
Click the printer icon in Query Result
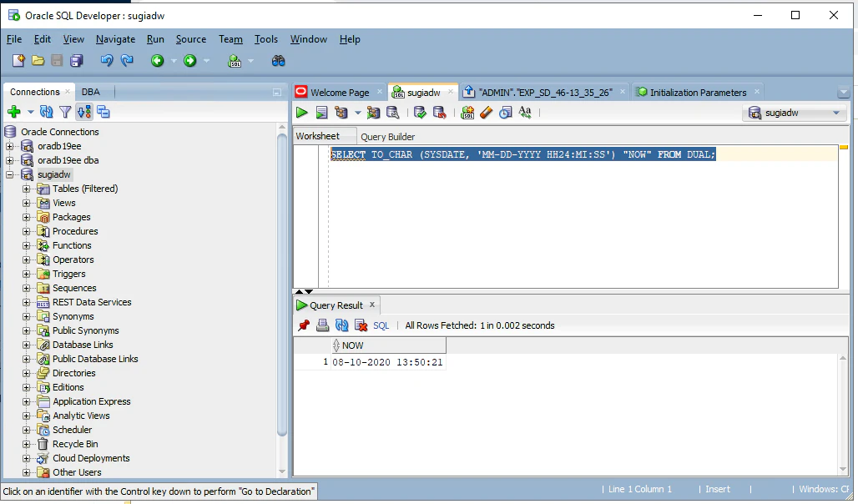click(x=323, y=325)
